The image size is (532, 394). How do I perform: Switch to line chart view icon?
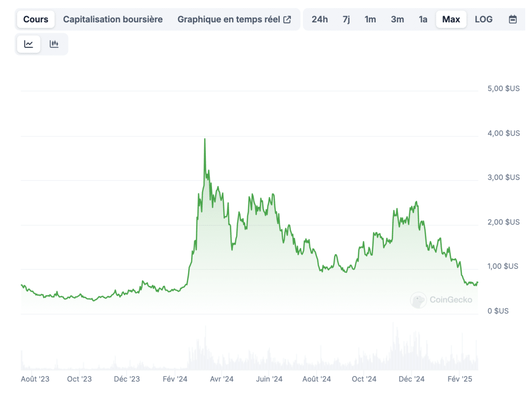29,44
